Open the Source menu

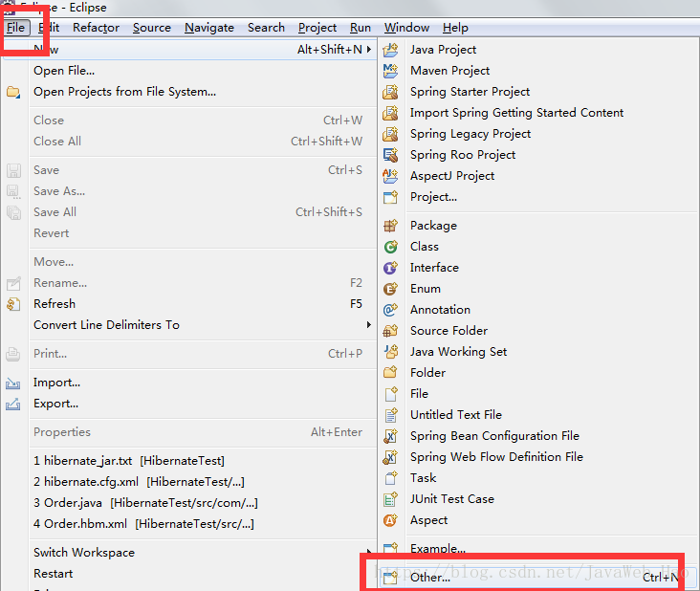152,28
